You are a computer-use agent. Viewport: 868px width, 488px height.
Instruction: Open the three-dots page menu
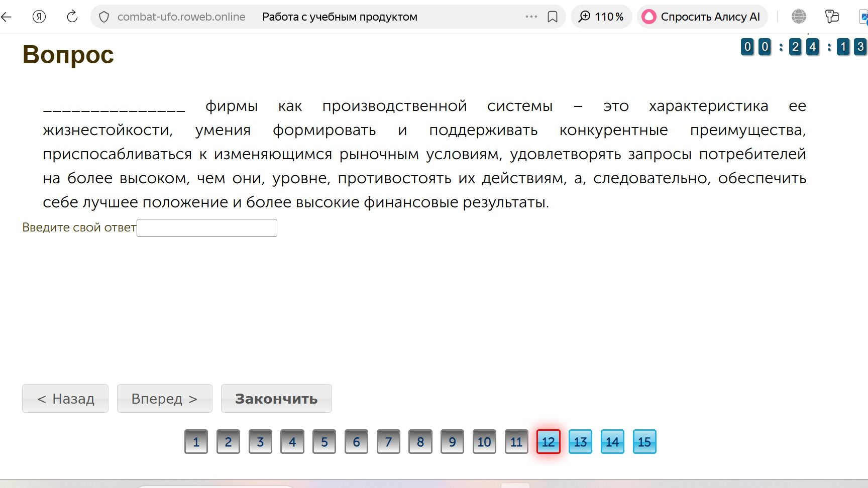pos(531,17)
